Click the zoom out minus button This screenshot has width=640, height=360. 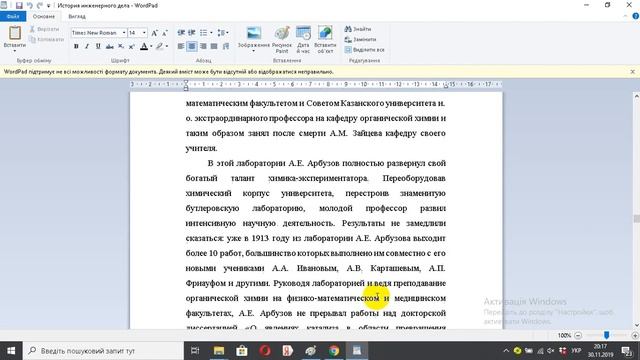578,336
